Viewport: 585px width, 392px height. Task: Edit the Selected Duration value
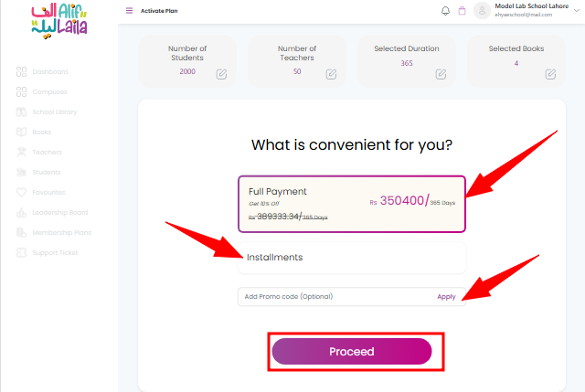point(441,74)
